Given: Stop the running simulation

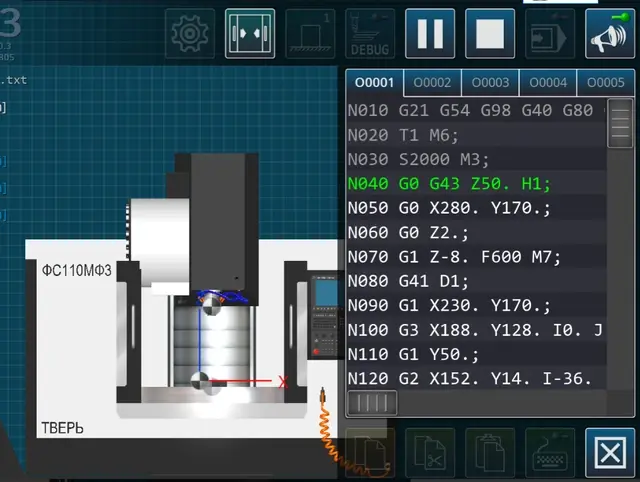Looking at the screenshot, I should [x=489, y=33].
